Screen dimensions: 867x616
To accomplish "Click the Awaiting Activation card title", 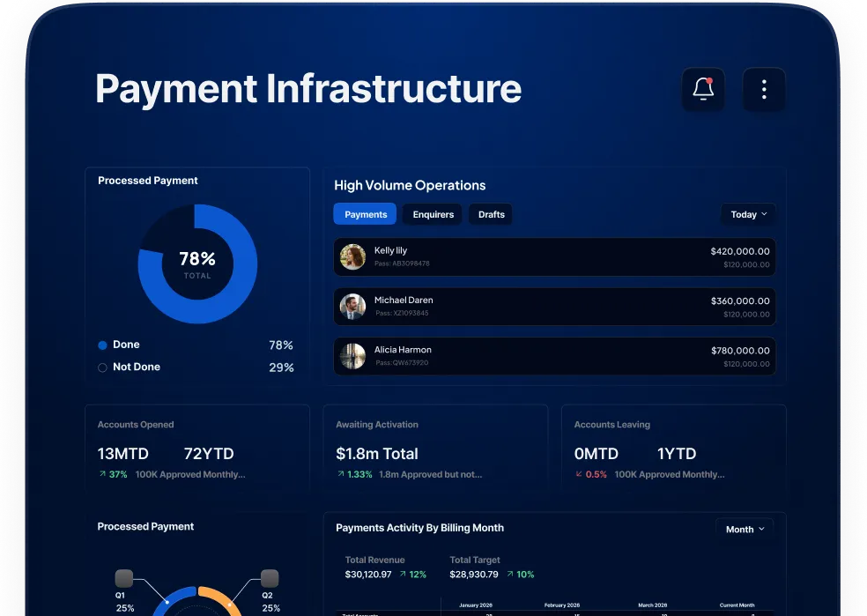I will click(x=377, y=425).
